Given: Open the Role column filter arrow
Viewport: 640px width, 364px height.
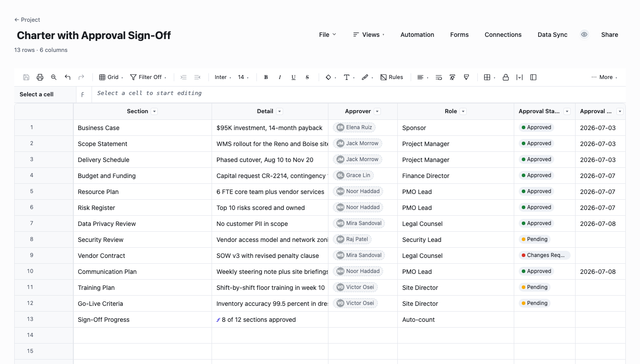Looking at the screenshot, I should tap(463, 111).
